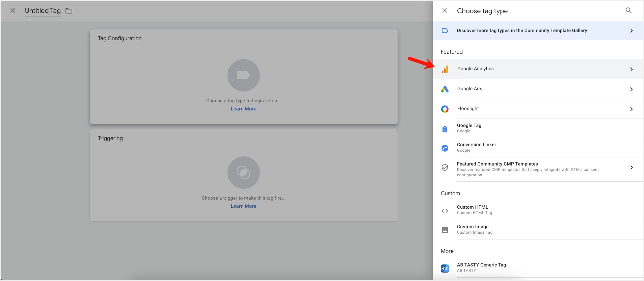
Task: Click the Featured section heading
Action: (x=452, y=52)
